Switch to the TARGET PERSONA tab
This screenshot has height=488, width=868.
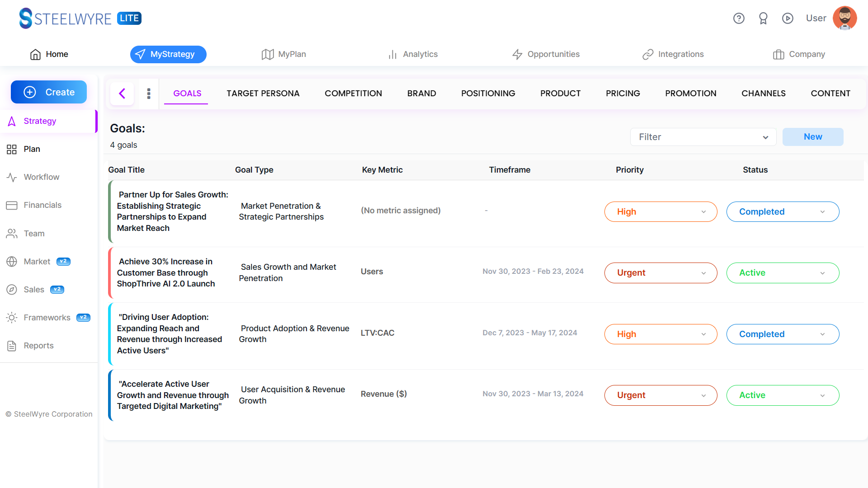[264, 94]
